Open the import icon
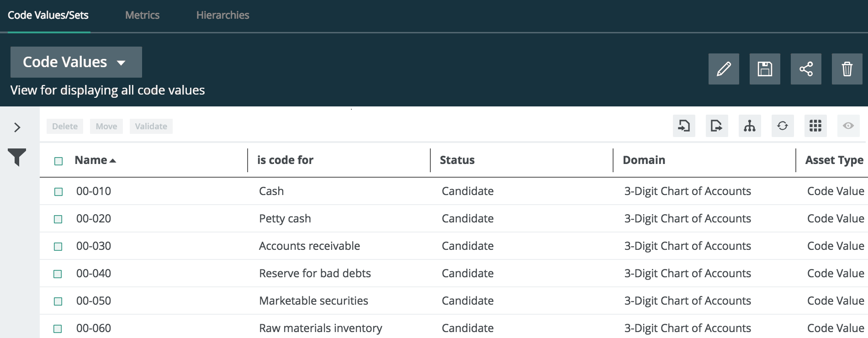Screen dimensions: 868x338 (684, 126)
